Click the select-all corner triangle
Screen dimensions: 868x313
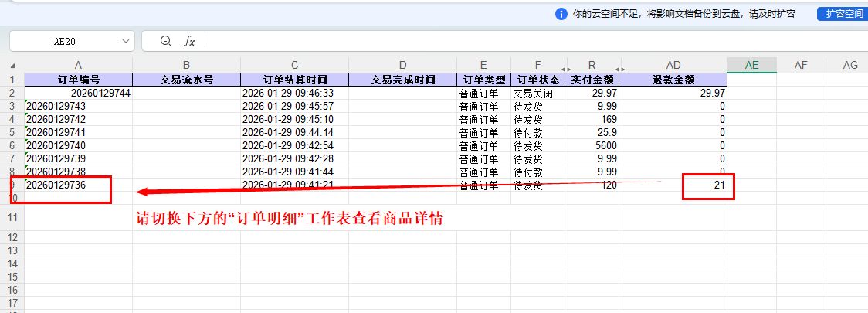(x=12, y=66)
